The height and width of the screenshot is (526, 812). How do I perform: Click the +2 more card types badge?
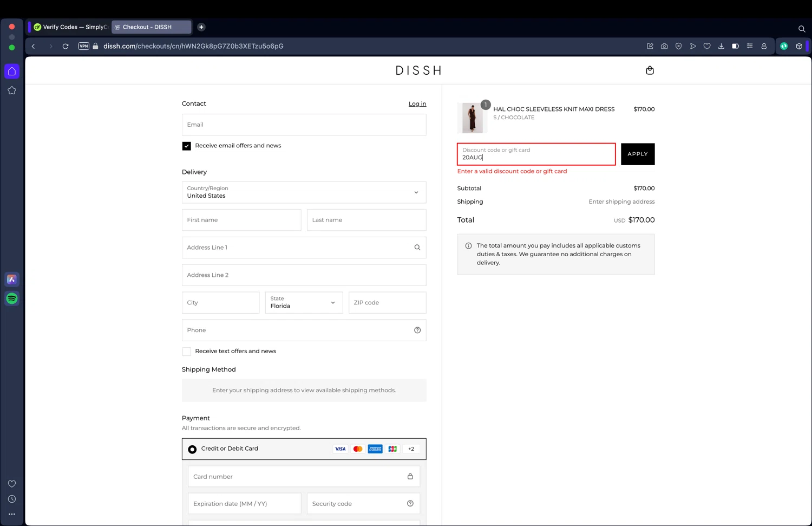pyautogui.click(x=411, y=449)
